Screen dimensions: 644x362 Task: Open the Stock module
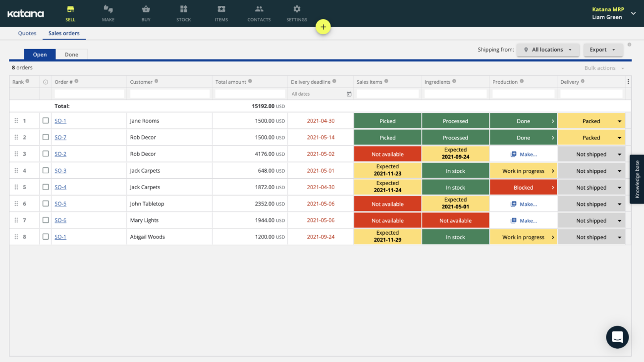coord(183,13)
